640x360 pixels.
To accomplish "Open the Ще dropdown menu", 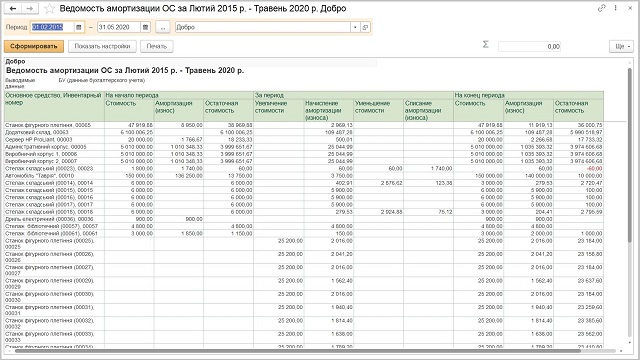I will point(622,47).
